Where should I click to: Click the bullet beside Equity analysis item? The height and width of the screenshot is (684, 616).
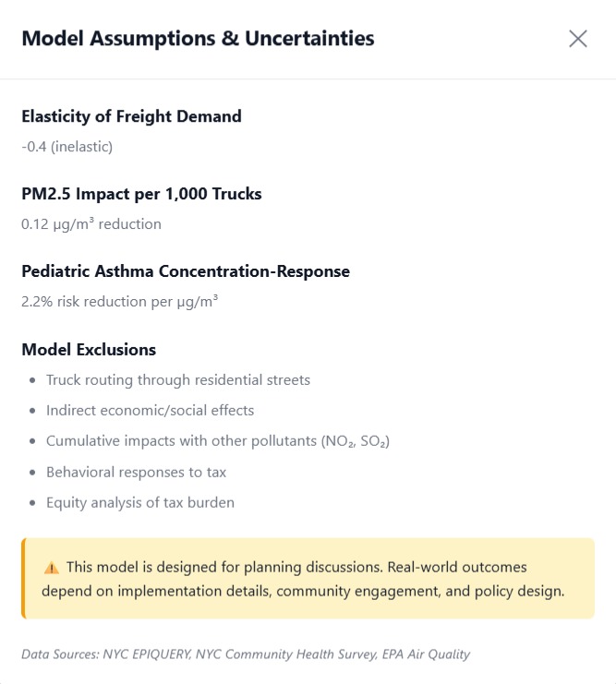(34, 504)
